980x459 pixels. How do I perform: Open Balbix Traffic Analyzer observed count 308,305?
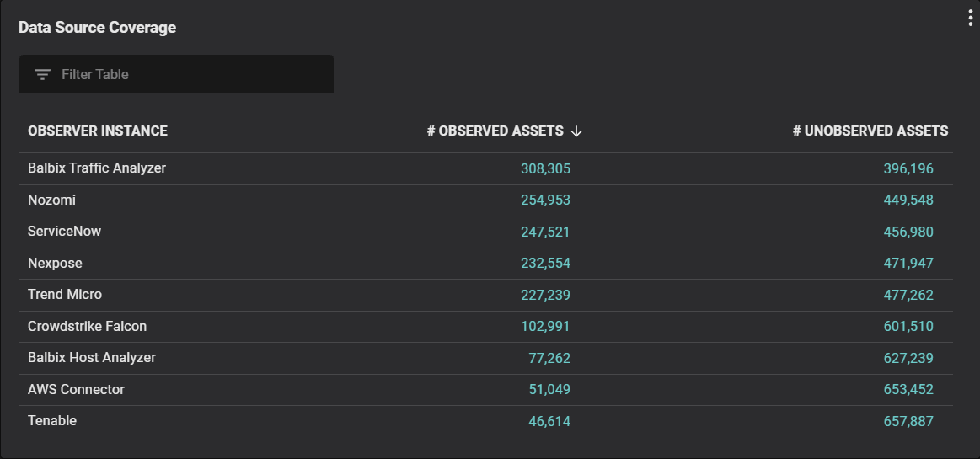coord(545,168)
